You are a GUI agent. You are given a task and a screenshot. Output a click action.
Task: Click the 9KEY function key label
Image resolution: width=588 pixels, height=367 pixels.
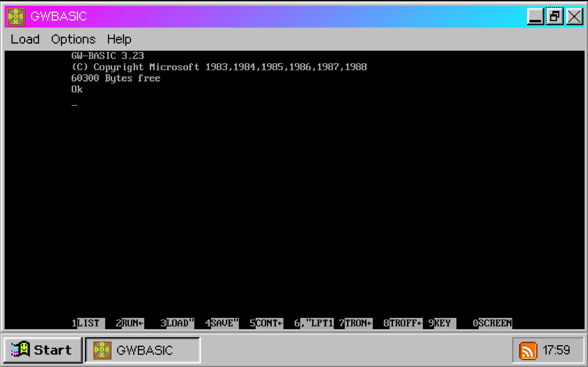point(442,323)
